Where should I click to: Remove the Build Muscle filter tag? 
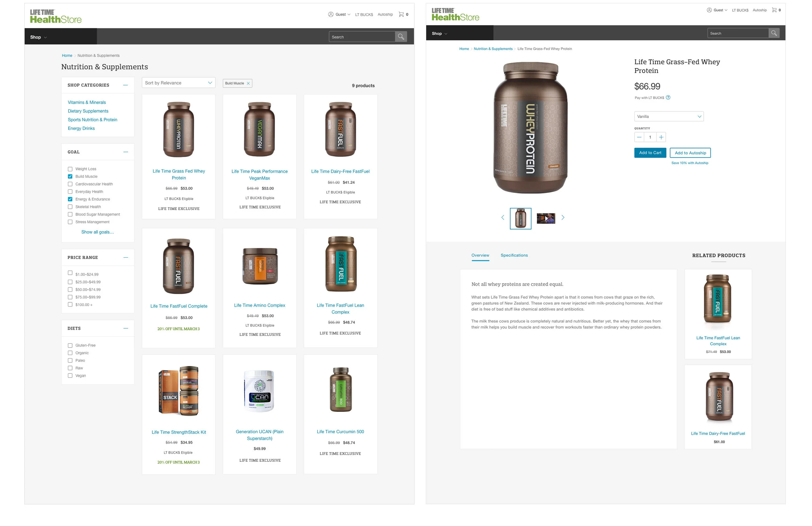[x=248, y=83]
